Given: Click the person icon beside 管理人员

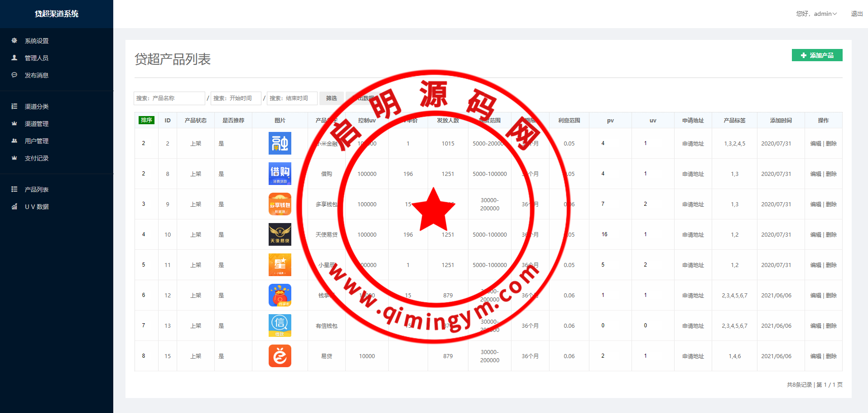Looking at the screenshot, I should [14, 58].
